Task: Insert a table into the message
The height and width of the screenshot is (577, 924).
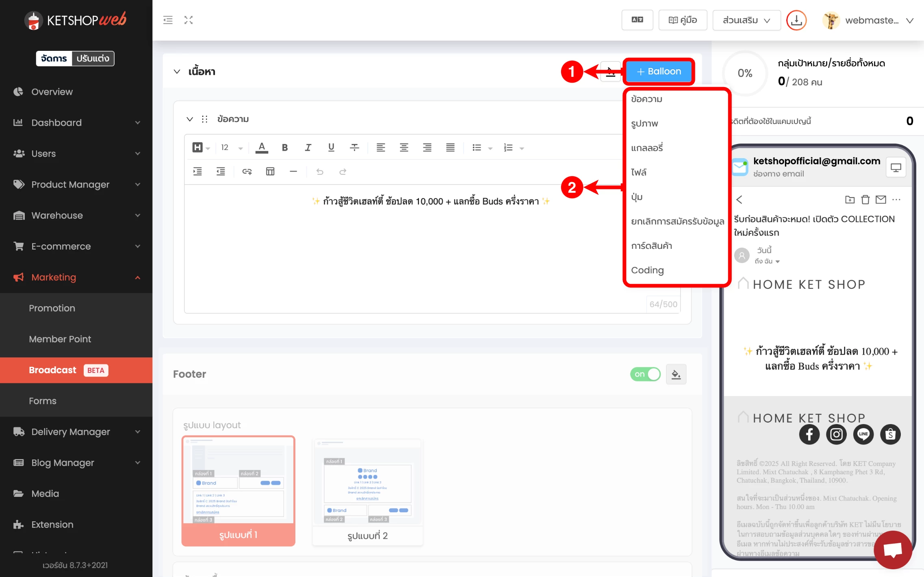Action: coord(270,172)
